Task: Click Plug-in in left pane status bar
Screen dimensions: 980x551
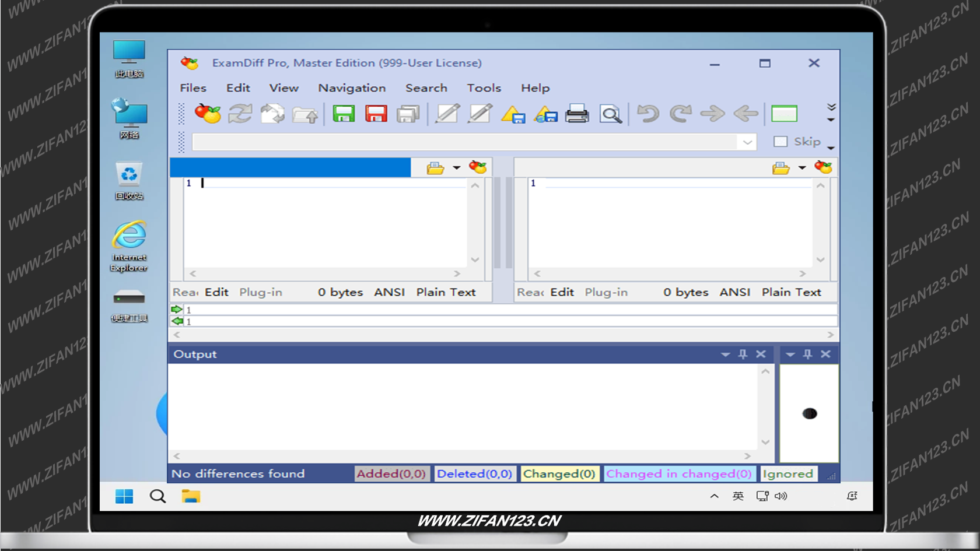Action: (261, 292)
